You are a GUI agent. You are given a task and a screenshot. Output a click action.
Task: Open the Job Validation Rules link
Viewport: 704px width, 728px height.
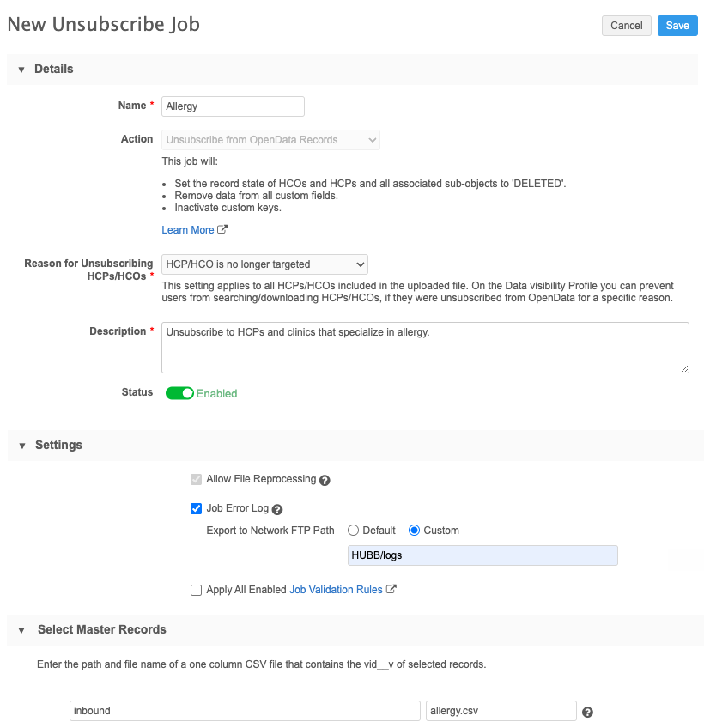pyautogui.click(x=336, y=590)
